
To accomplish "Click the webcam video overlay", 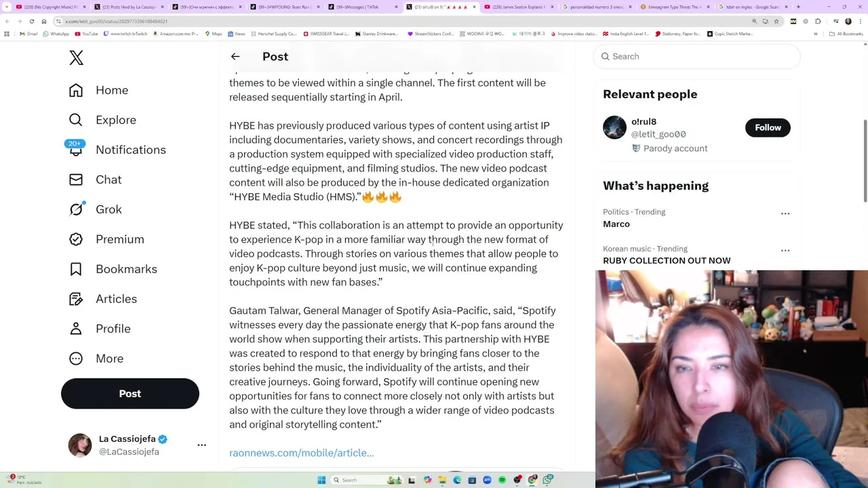I will 732,378.
